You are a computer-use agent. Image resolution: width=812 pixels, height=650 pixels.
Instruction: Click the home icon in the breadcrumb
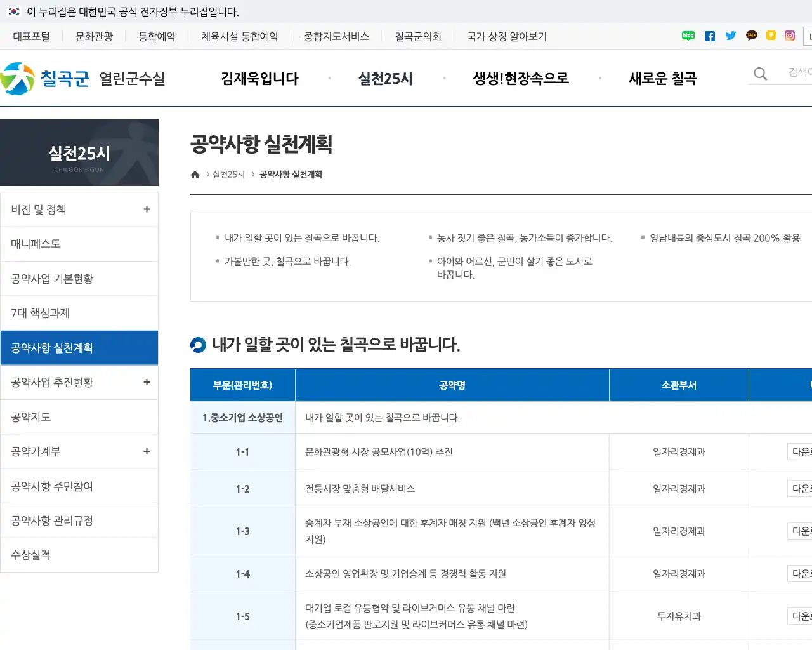pos(195,174)
